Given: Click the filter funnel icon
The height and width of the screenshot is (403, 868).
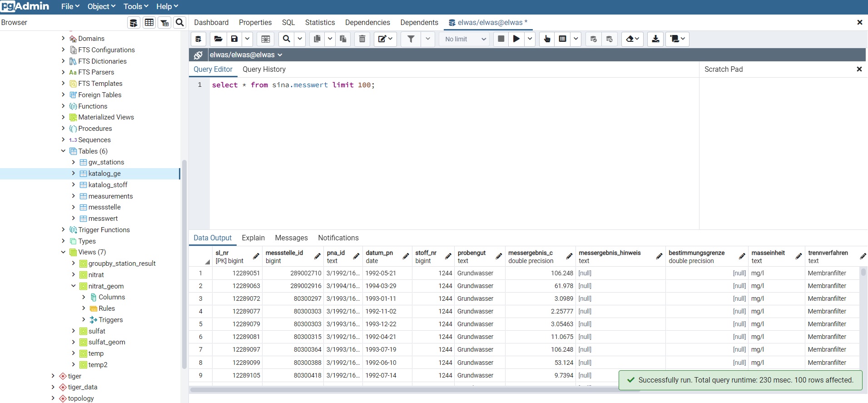Looking at the screenshot, I should click(411, 39).
